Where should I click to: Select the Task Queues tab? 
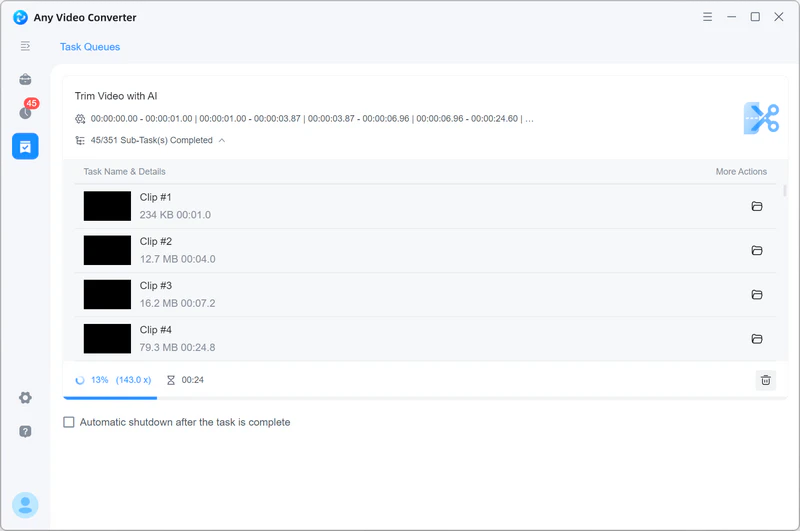[90, 46]
